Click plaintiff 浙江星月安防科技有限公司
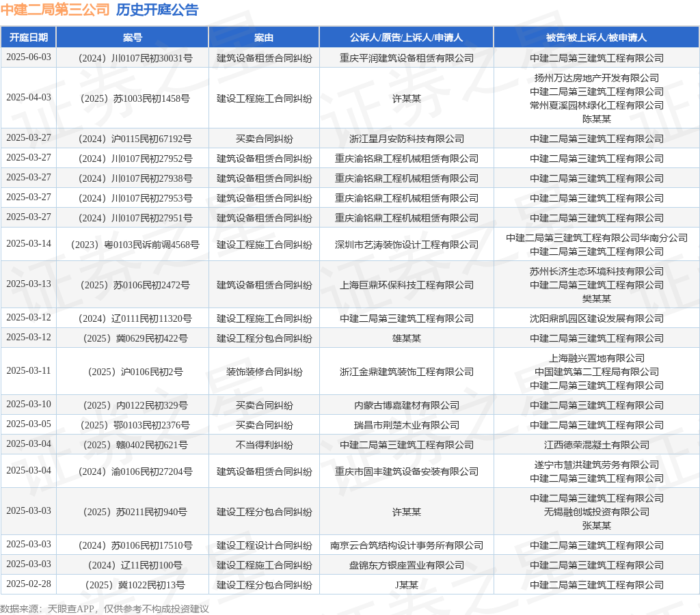This screenshot has height=615, width=700. point(406,139)
